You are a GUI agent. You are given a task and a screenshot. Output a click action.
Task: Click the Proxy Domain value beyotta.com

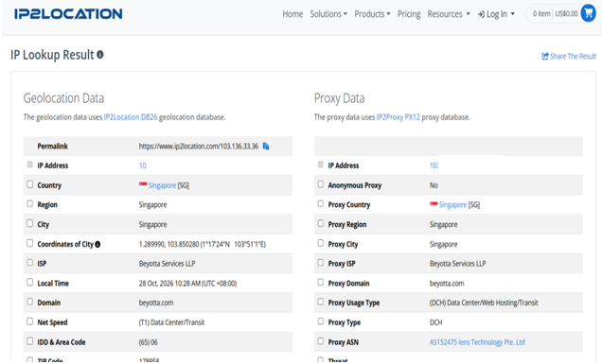coord(447,284)
